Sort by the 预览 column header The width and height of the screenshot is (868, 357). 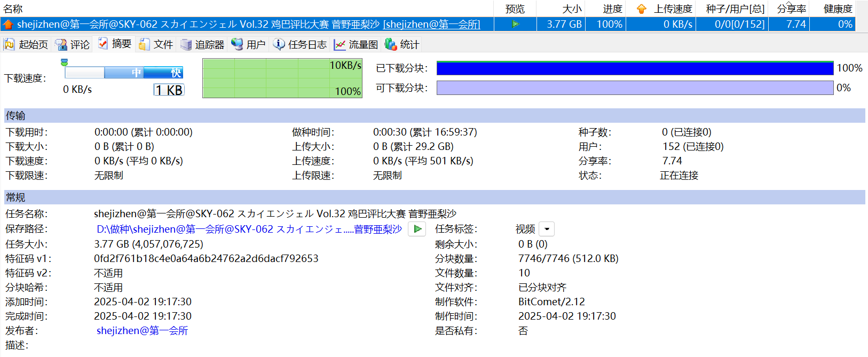[515, 9]
